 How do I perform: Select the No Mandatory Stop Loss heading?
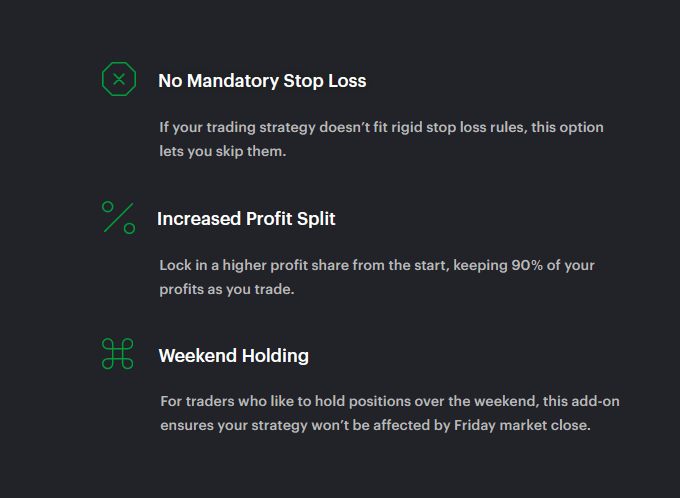coord(262,81)
